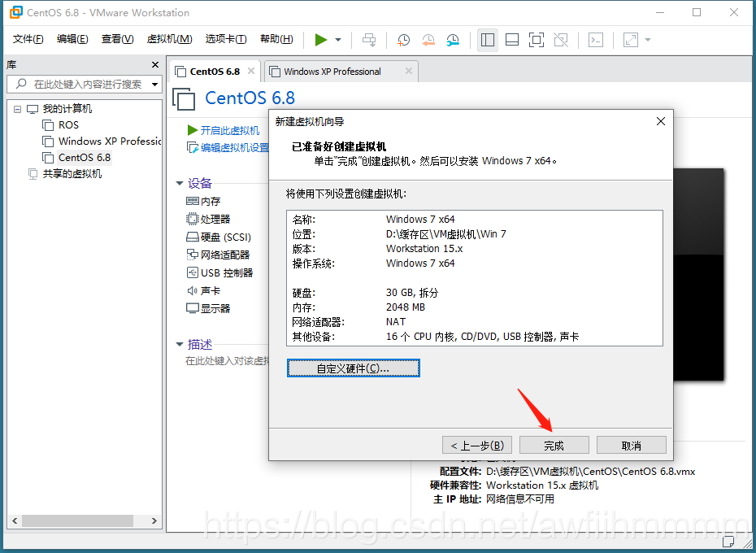Toggle the thumbnail bar view icon

[x=512, y=40]
